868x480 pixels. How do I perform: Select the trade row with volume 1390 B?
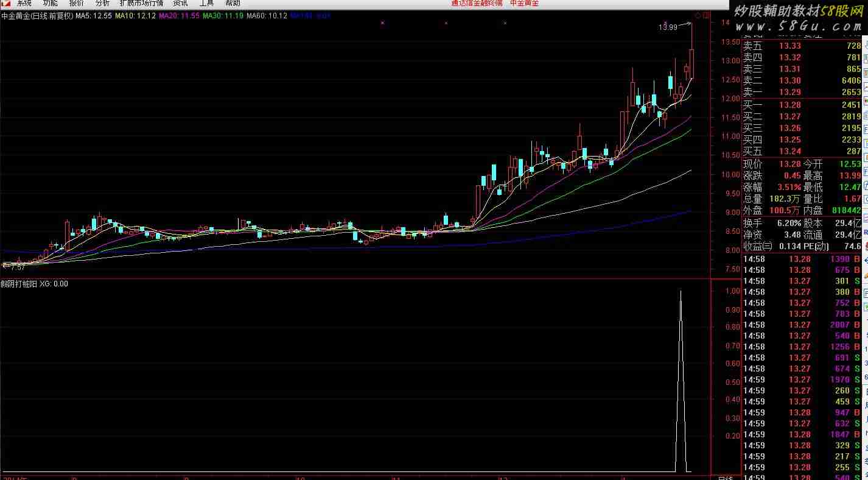(x=802, y=259)
